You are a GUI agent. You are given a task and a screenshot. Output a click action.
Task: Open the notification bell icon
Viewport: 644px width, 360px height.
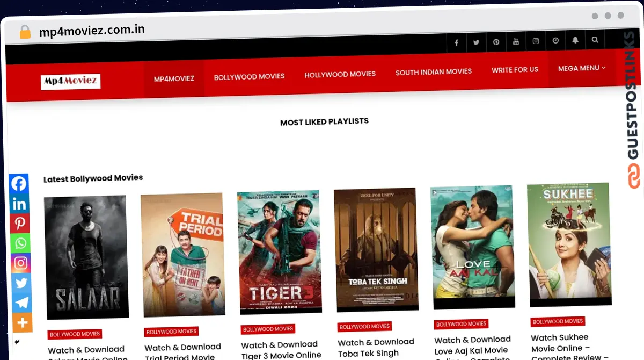575,40
